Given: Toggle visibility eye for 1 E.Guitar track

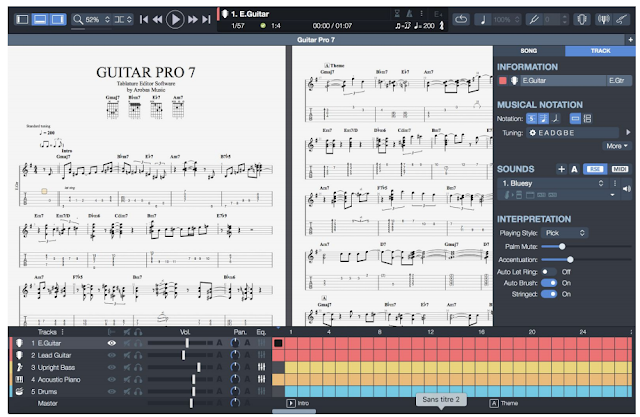Looking at the screenshot, I should pos(111,343).
